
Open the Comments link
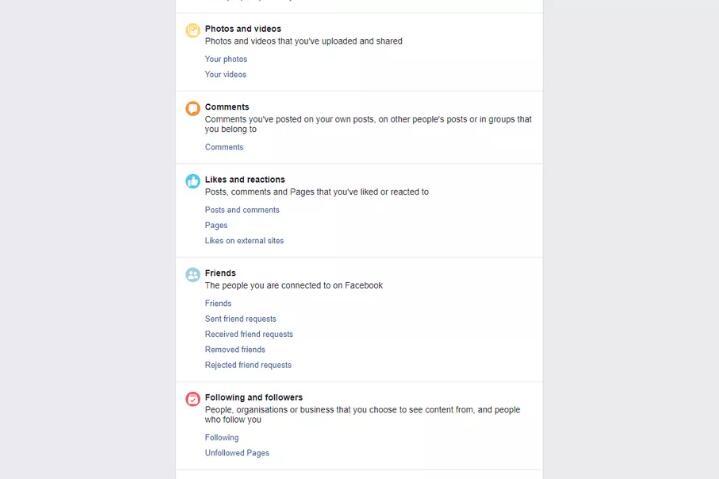(x=224, y=147)
